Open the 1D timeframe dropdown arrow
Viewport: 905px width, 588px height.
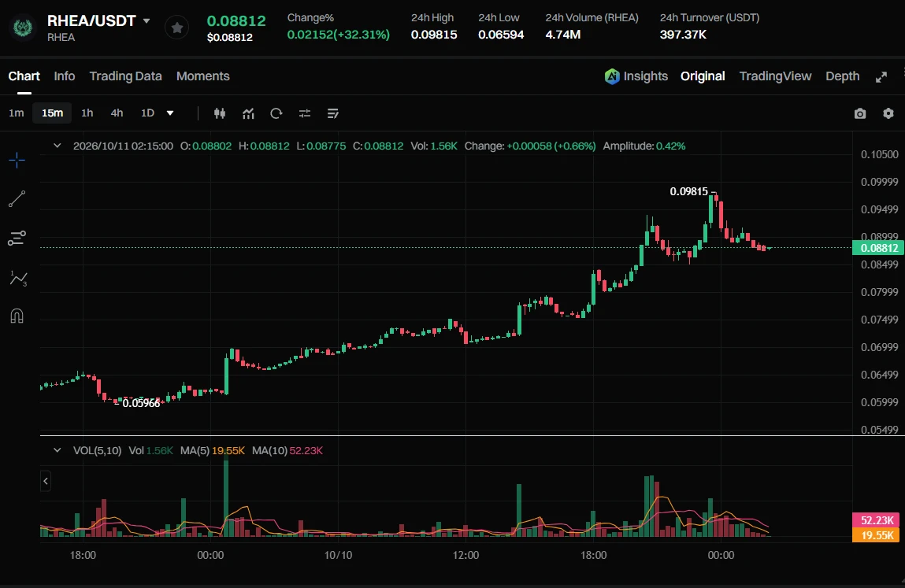point(170,113)
